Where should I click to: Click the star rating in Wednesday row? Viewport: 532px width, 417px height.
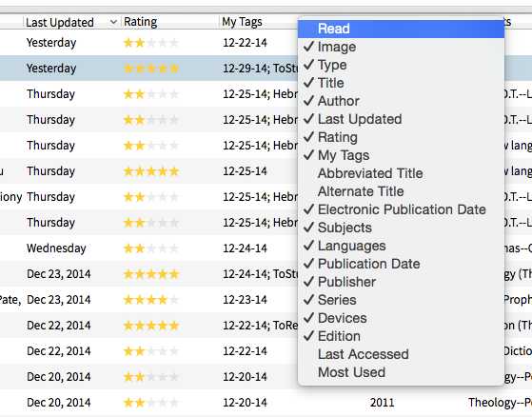[151, 248]
